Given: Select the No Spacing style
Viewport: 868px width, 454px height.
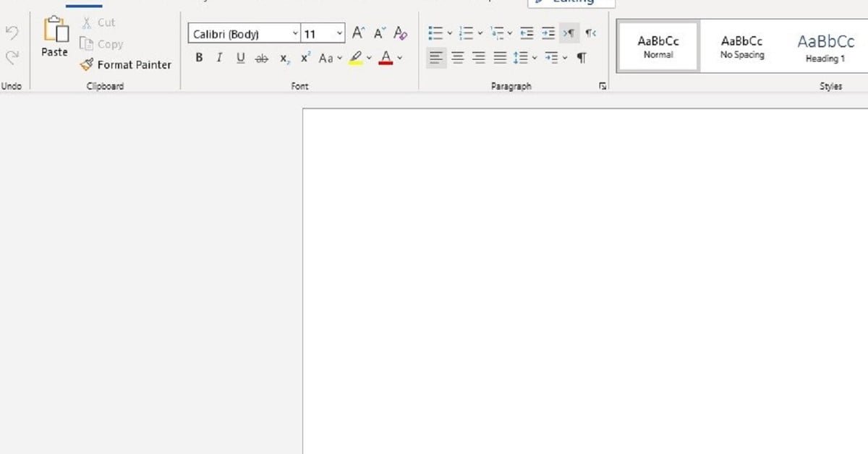Looking at the screenshot, I should 741,48.
